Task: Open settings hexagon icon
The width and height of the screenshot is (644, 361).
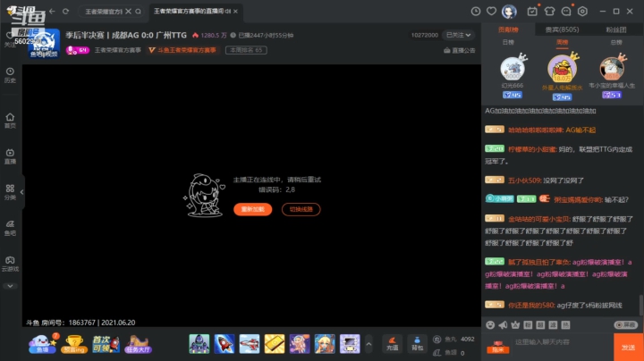Action: (x=582, y=12)
